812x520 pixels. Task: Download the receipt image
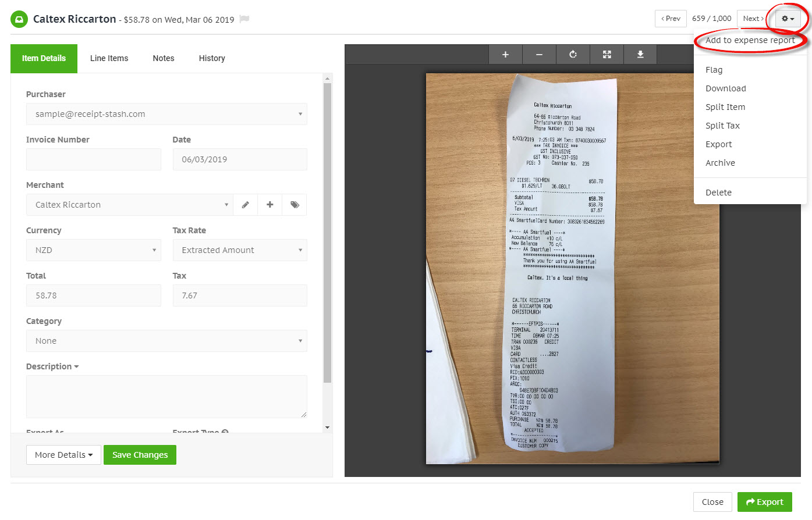click(x=640, y=54)
